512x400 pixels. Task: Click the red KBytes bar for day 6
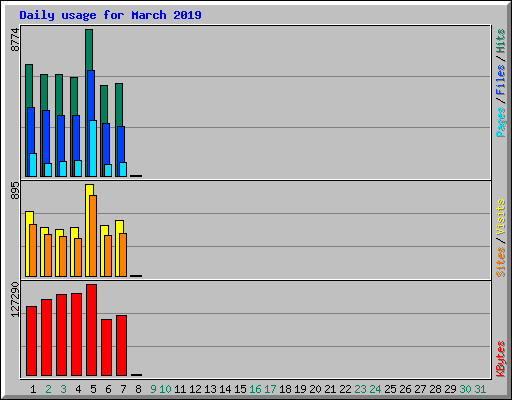coord(106,348)
